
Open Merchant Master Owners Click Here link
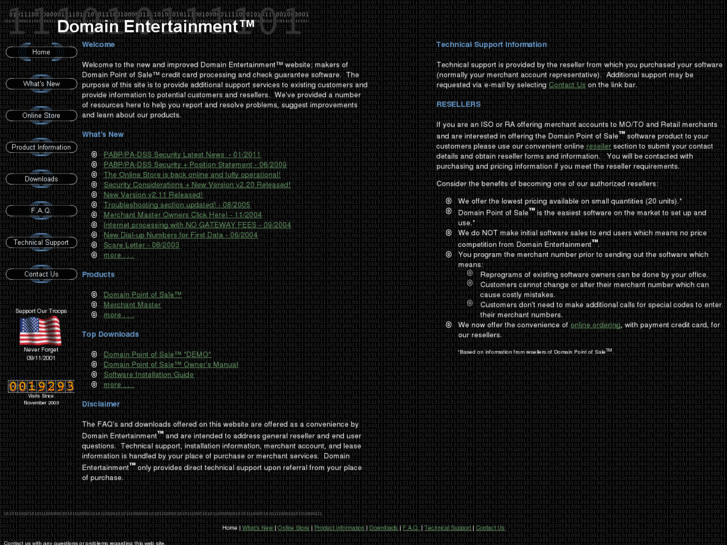tap(182, 215)
